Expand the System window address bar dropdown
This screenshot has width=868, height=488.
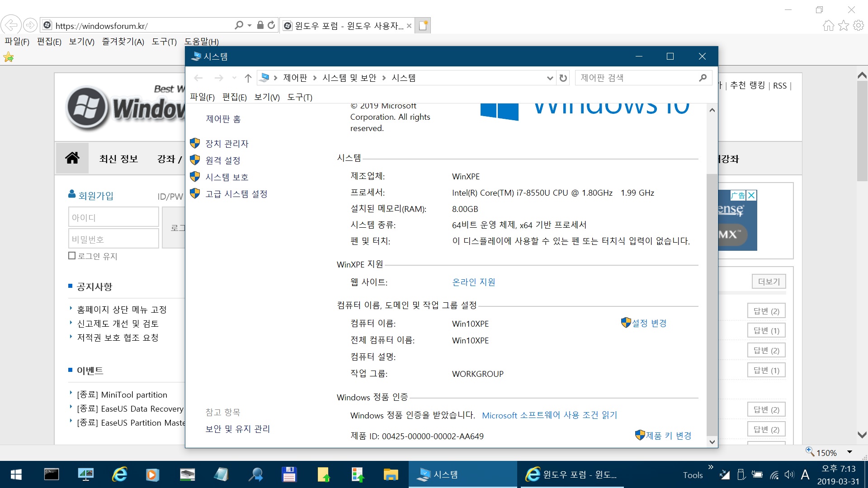pyautogui.click(x=550, y=78)
